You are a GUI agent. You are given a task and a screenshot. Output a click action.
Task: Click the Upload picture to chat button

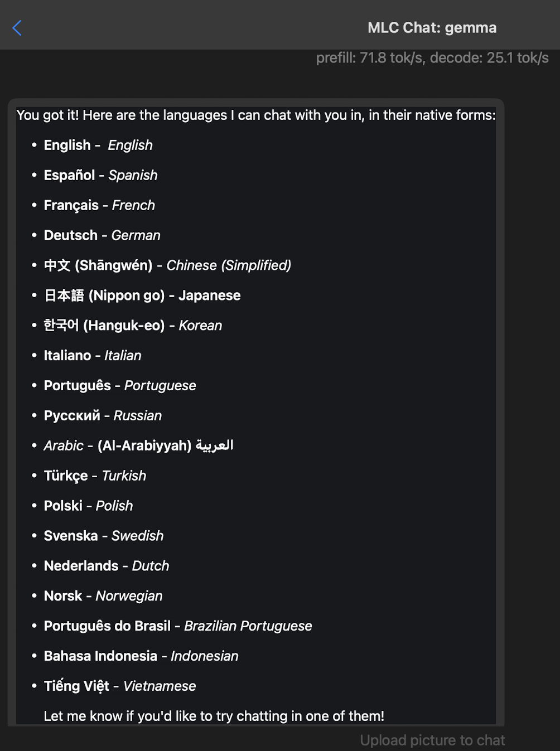(x=432, y=740)
